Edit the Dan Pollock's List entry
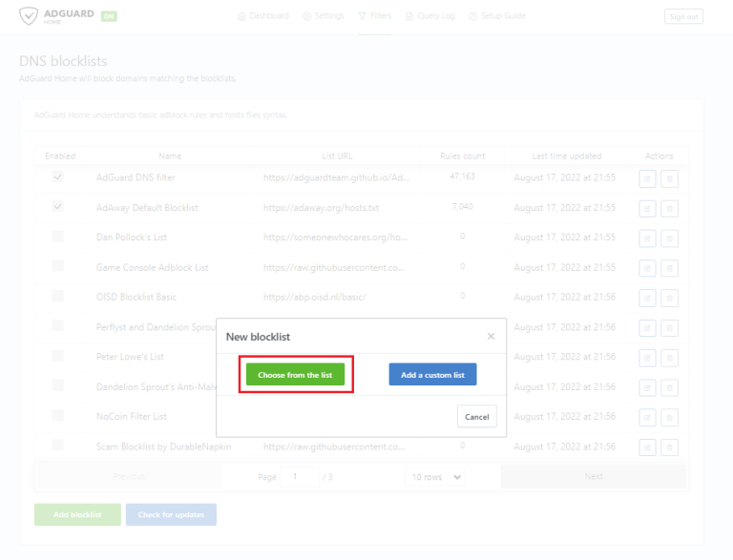733x560 pixels. [647, 238]
